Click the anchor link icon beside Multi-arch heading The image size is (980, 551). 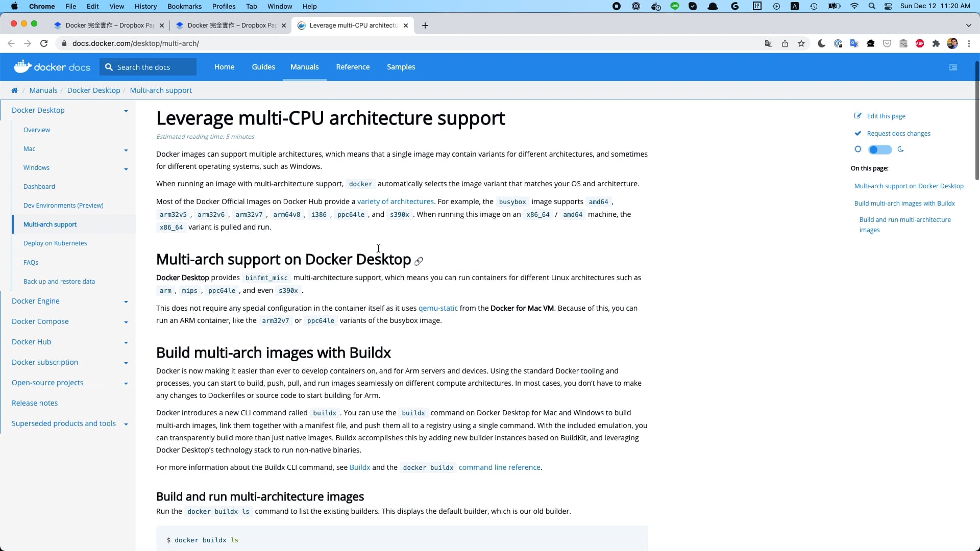419,261
